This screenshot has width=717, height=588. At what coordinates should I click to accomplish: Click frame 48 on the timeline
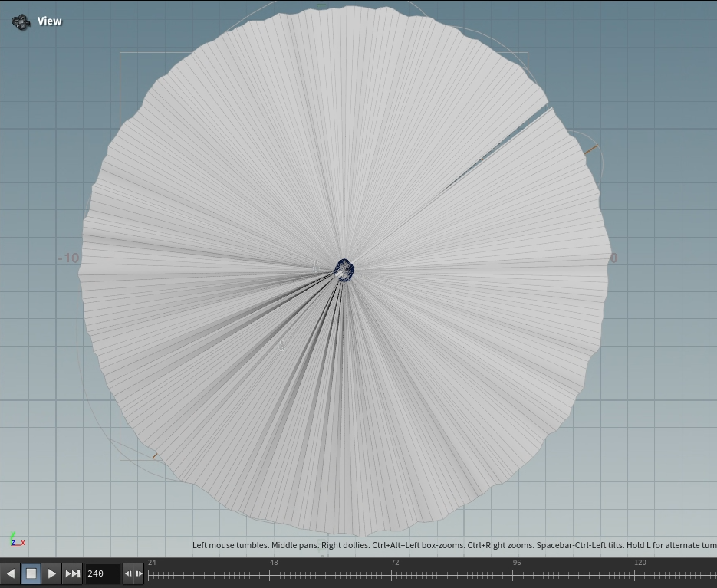coord(274,574)
